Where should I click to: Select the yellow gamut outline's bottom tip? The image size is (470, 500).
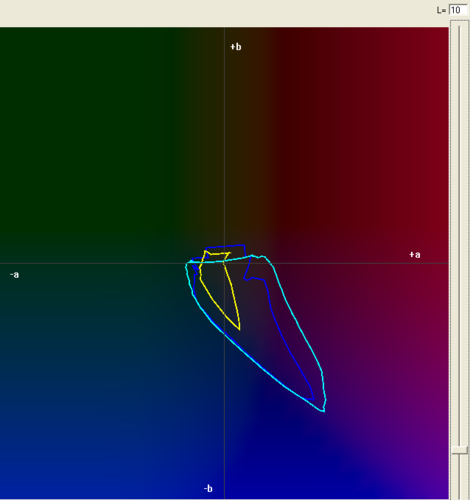[239, 330]
